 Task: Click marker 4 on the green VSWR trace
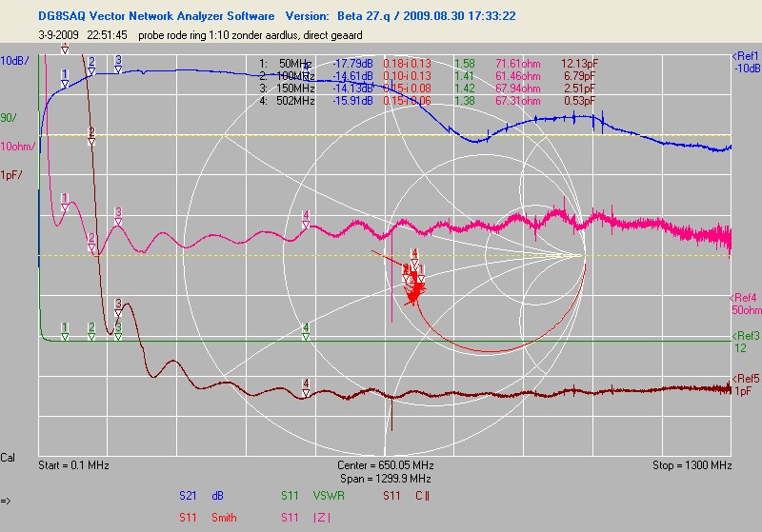(x=306, y=328)
